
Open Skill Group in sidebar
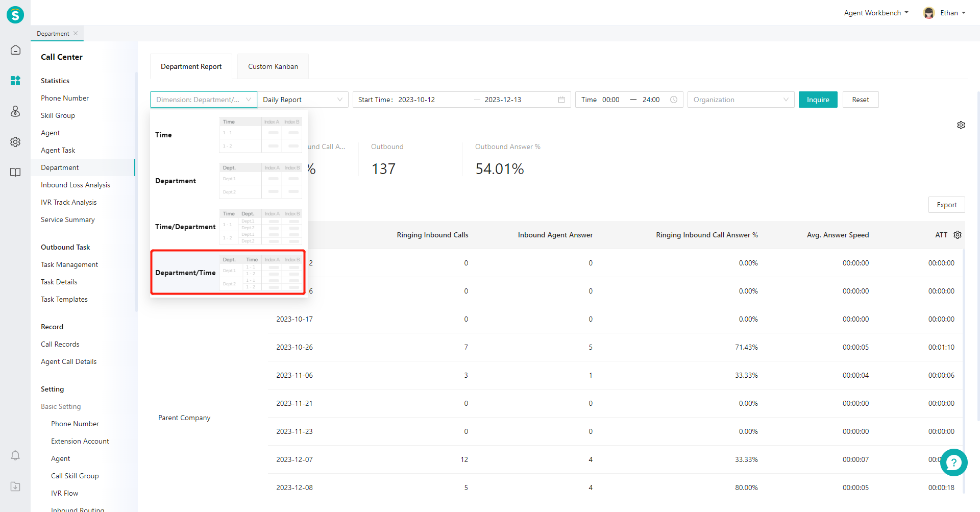58,115
